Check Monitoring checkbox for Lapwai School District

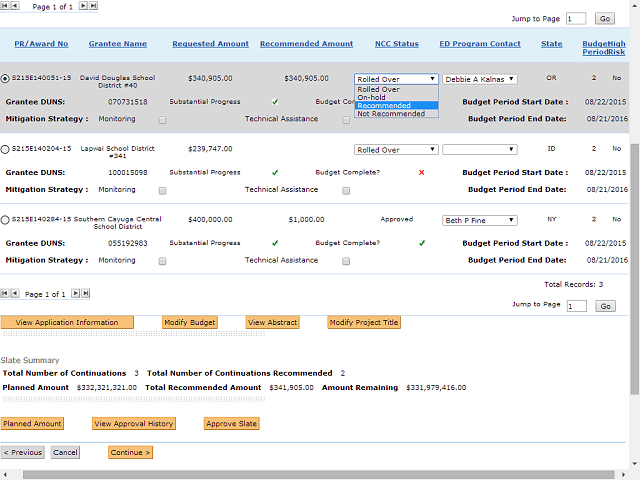point(162,190)
